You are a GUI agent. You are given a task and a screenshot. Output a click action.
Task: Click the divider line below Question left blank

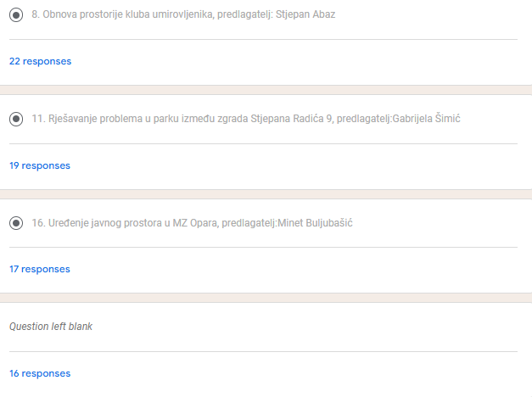click(263, 351)
